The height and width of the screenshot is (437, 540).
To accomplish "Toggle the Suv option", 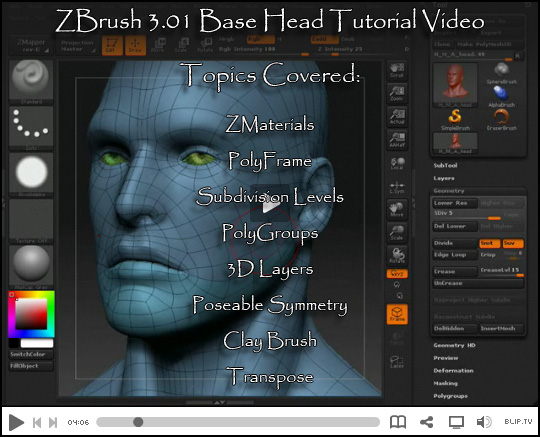I will point(513,243).
